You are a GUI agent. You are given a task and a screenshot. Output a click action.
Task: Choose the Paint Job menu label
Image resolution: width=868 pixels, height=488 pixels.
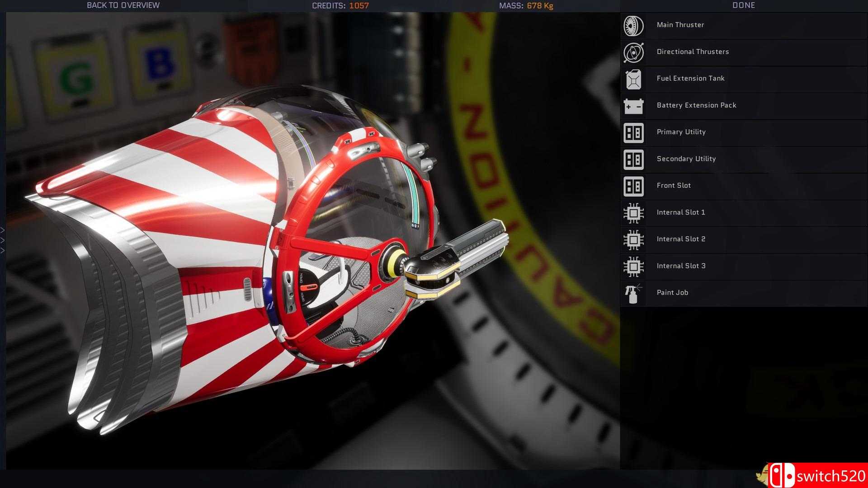tap(672, 293)
